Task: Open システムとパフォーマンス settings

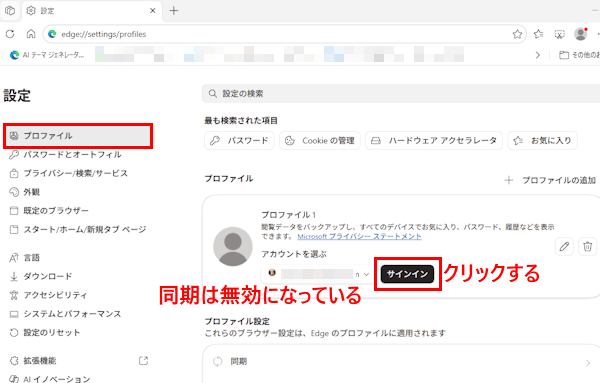Action: click(65, 314)
